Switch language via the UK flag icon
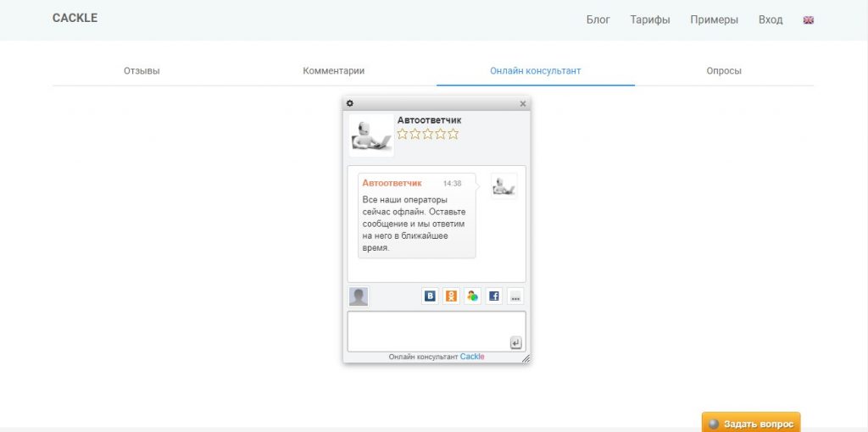This screenshot has height=432, width=868. tap(808, 19)
